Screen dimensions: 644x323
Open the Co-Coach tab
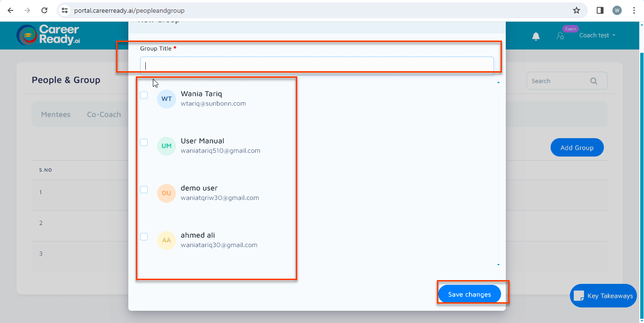click(104, 115)
